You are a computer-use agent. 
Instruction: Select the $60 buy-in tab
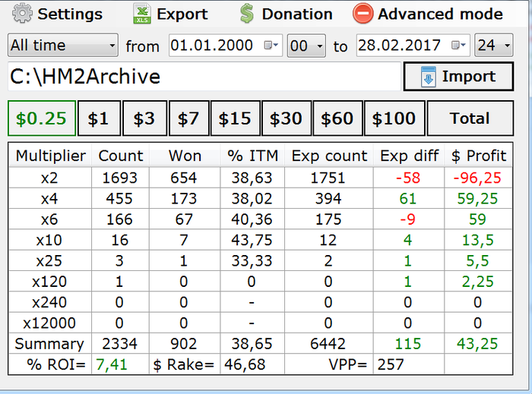338,118
